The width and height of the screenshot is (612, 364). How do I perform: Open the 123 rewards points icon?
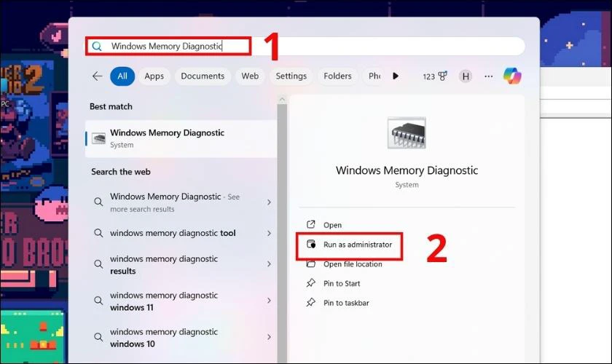click(x=435, y=76)
